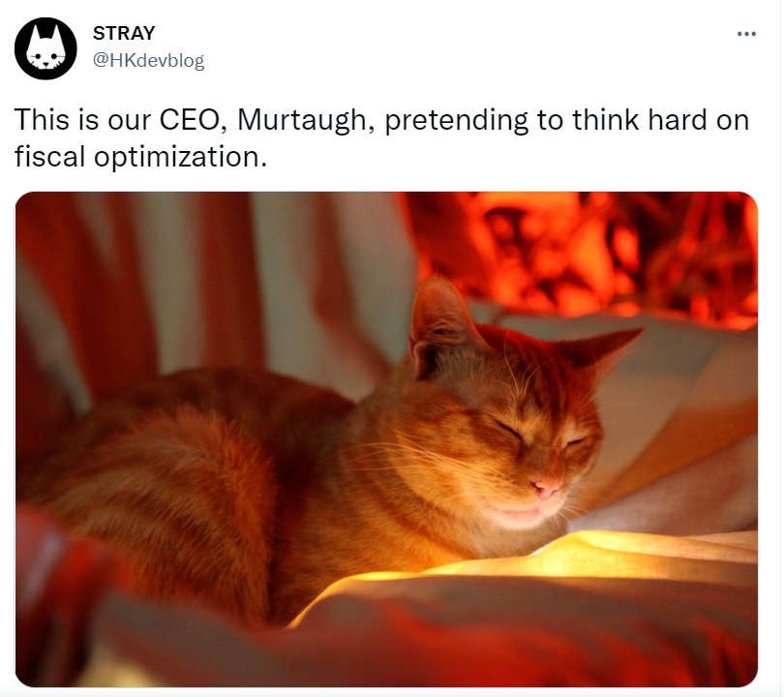Click the white cat face inside avatar

45,50
